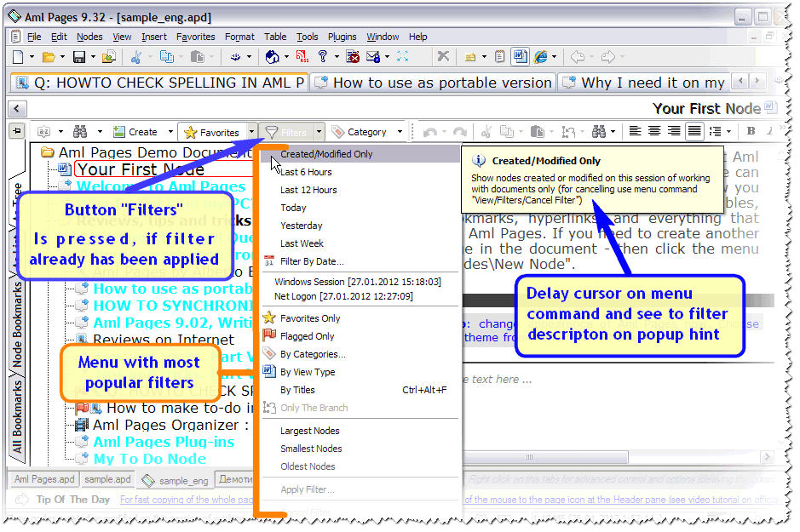The height and width of the screenshot is (532, 800).
Task: Click the scrollbar right arrow
Action: 767,457
